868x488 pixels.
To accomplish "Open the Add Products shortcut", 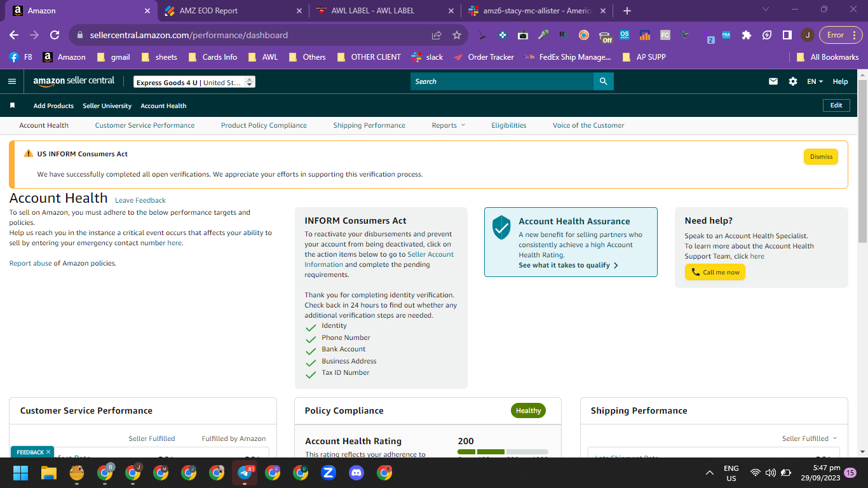I will [x=53, y=105].
